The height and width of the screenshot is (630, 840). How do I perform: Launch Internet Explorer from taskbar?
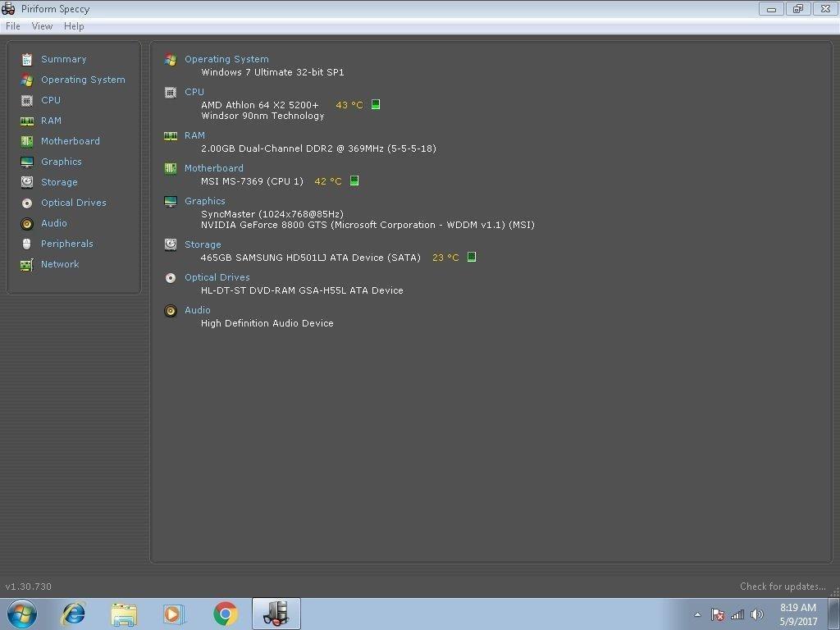[73, 614]
